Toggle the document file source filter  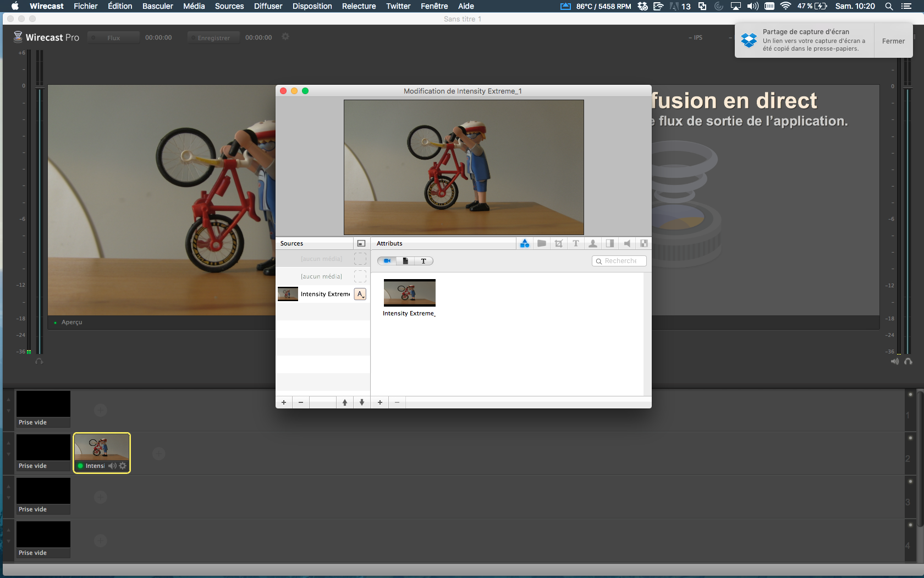[x=405, y=261]
